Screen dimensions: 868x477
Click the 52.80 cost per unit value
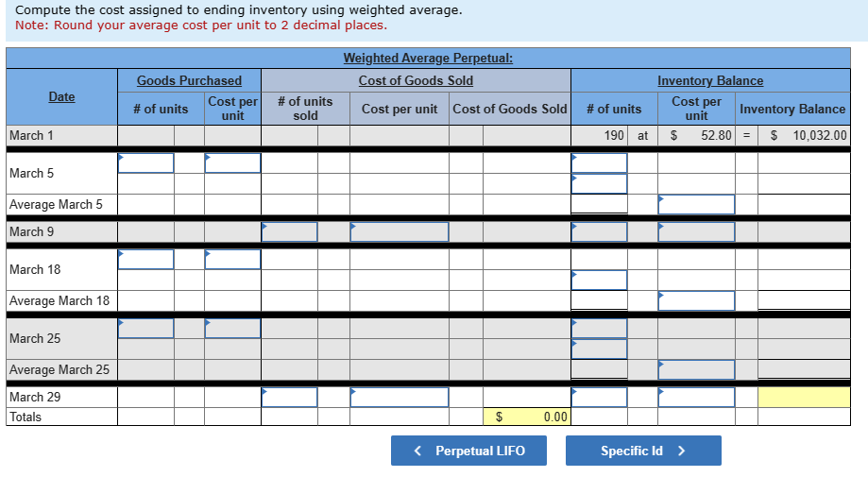click(716, 136)
